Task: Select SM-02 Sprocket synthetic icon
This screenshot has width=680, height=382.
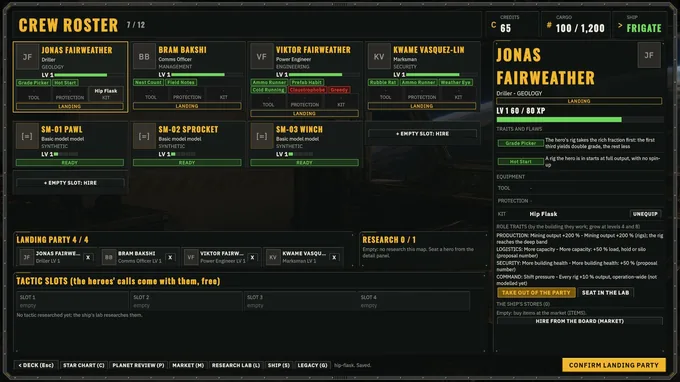Action: [x=144, y=136]
